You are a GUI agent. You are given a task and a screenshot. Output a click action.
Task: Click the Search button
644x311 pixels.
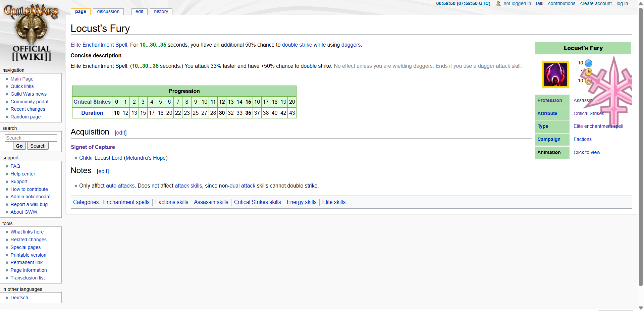38,146
